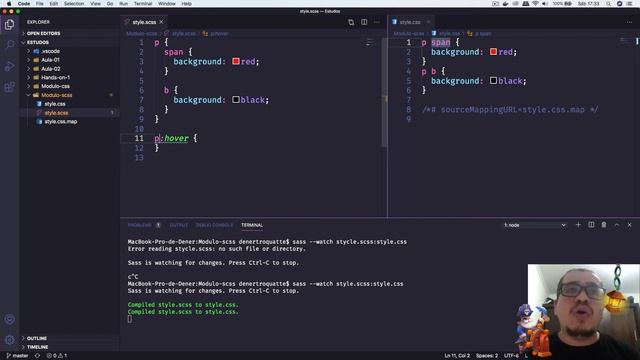Open the Explorer view in the activity bar

point(9,24)
